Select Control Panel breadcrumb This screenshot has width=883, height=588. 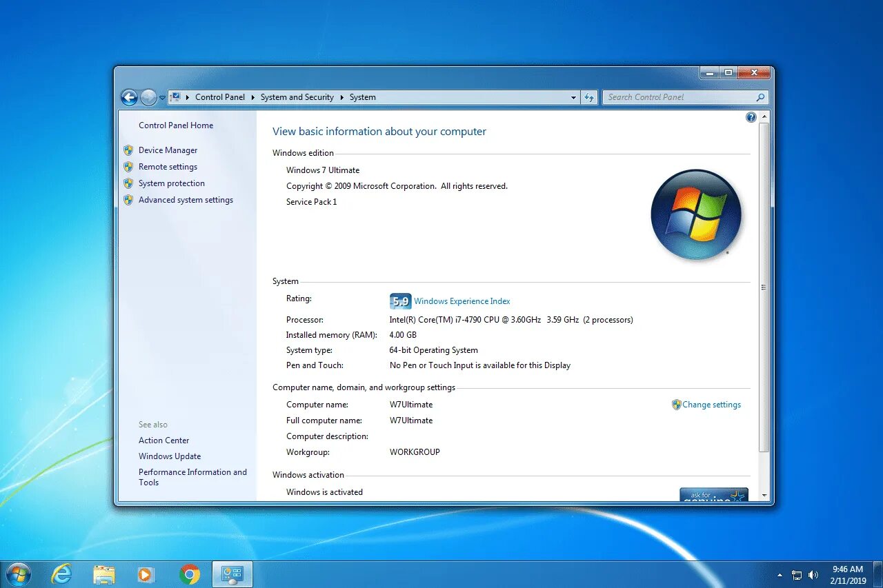tap(220, 97)
